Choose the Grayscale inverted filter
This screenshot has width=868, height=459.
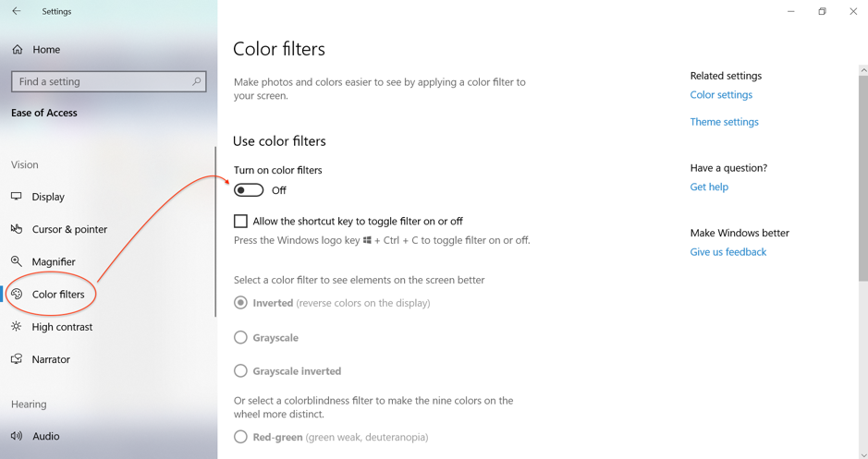[x=240, y=371]
